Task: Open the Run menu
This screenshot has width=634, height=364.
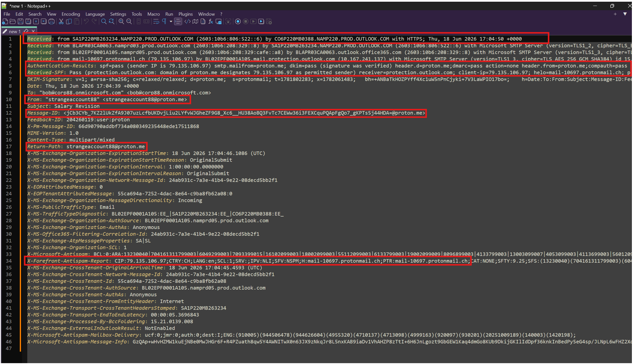Action: [169, 14]
